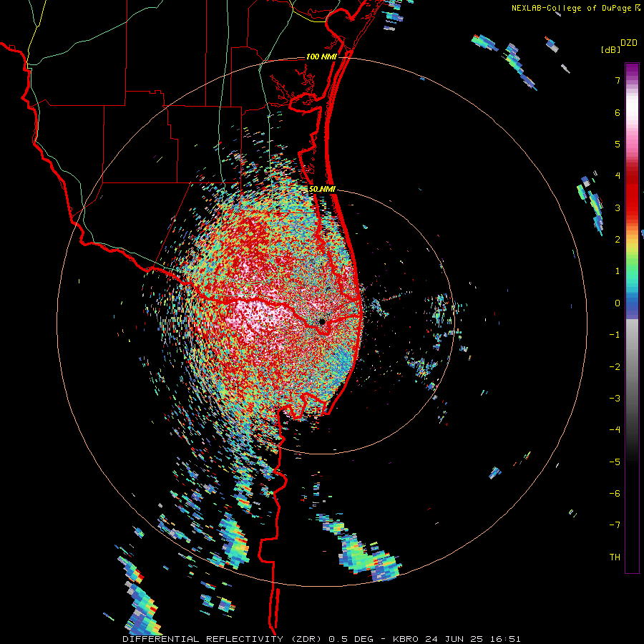Select the 5 dB scale value
Screen dimensions: 644x644
tap(618, 144)
